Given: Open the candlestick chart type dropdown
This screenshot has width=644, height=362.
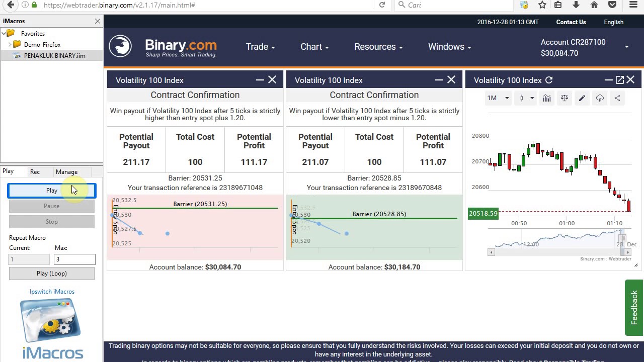Looking at the screenshot, I should (526, 98).
